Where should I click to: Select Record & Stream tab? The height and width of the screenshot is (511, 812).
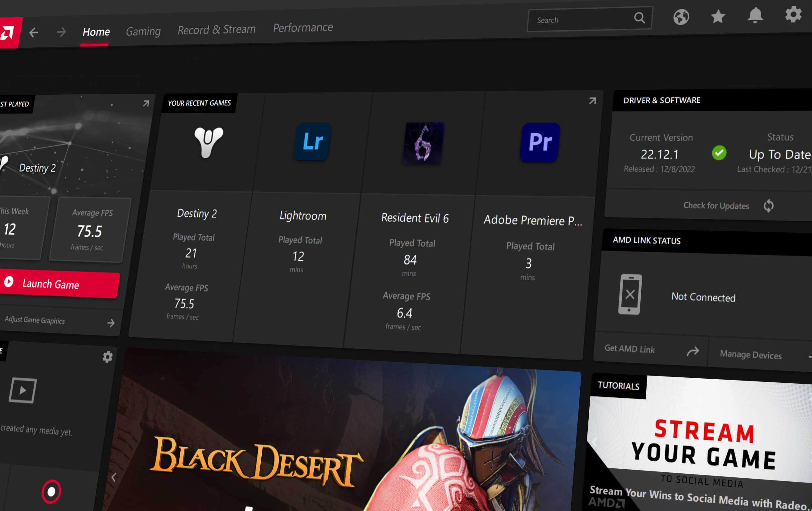217,28
